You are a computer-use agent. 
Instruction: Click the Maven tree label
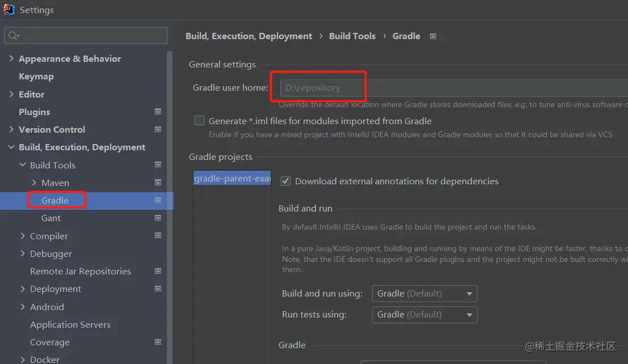pos(55,183)
